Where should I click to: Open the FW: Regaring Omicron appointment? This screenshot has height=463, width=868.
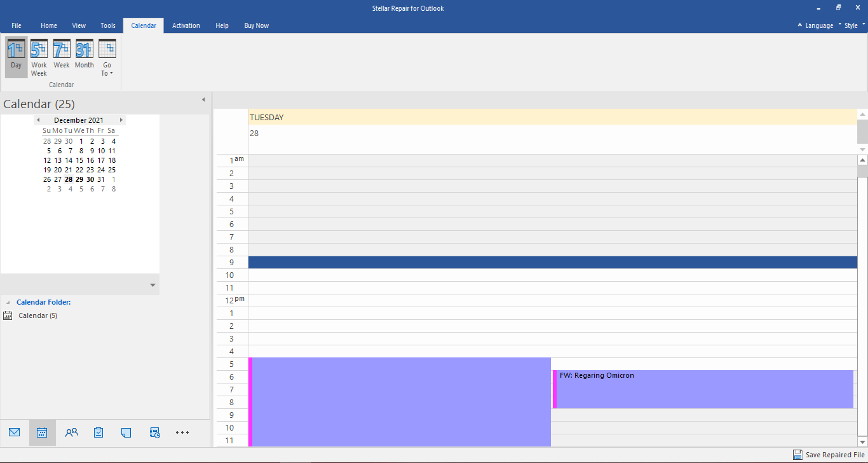(x=703, y=389)
